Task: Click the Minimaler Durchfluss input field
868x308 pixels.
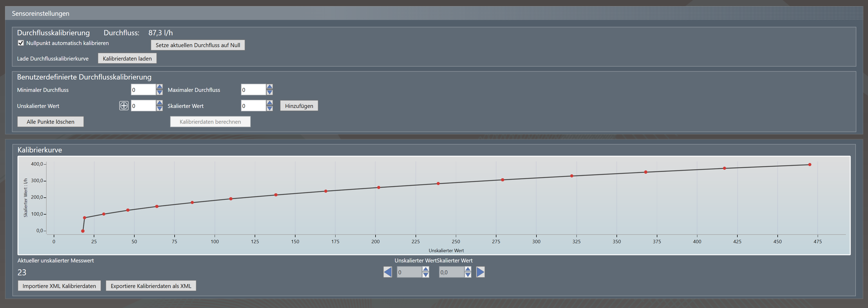Action: click(143, 90)
